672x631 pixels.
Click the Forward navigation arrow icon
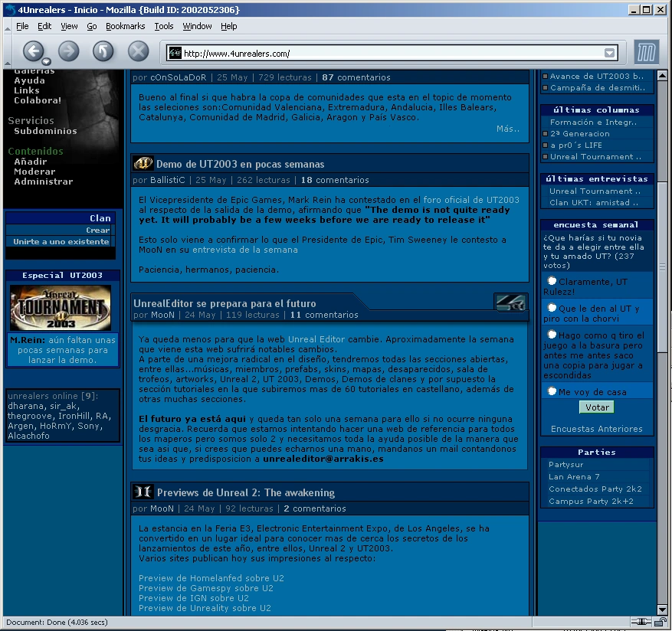click(x=68, y=51)
